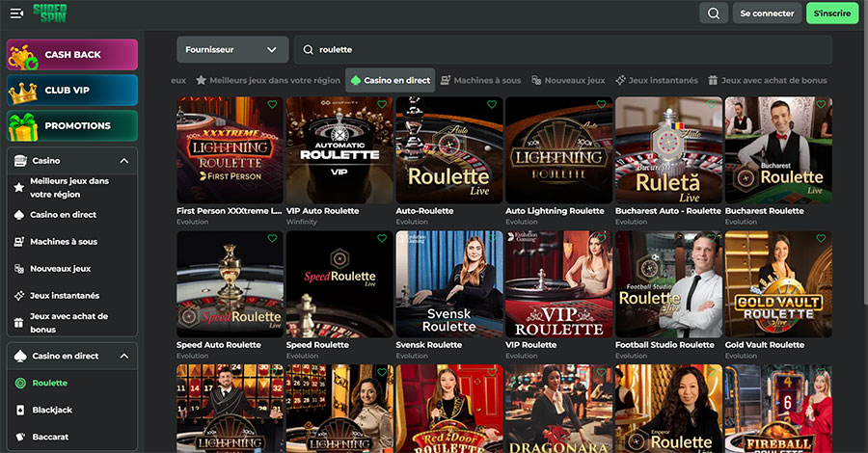Click the Super Spin logo
The image size is (868, 453).
[x=49, y=13]
